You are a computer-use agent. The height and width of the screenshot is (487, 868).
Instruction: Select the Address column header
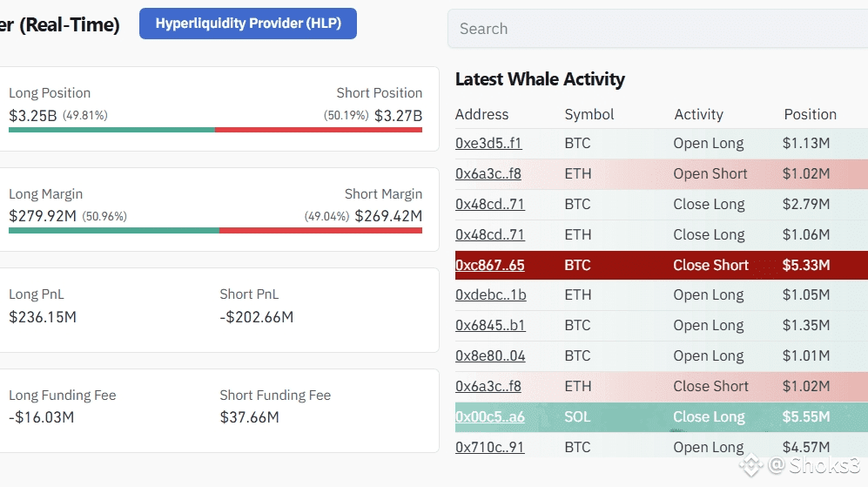coord(481,115)
